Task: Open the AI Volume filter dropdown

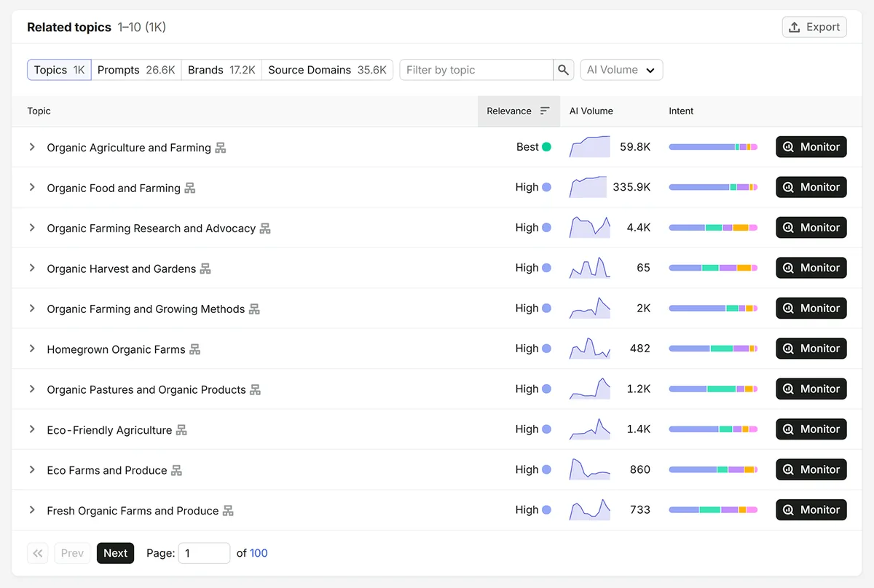Action: pos(621,70)
